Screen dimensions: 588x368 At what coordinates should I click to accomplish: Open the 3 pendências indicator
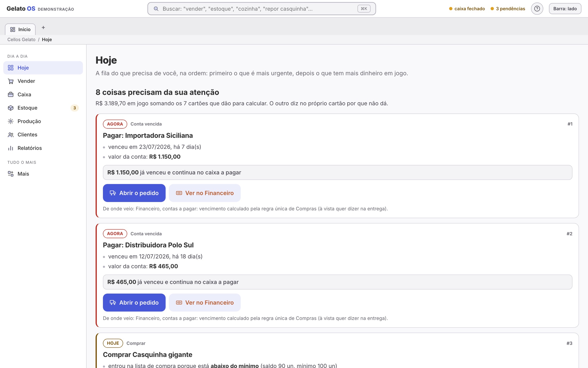tap(508, 9)
